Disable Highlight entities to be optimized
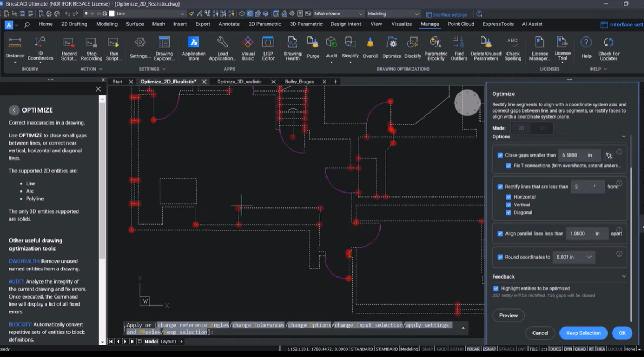Image resolution: width=644 pixels, height=357 pixels. (496, 289)
